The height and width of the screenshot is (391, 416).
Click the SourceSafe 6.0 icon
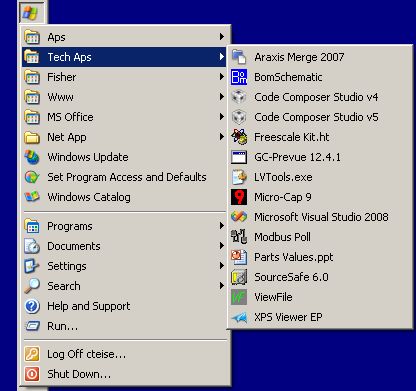tap(239, 277)
